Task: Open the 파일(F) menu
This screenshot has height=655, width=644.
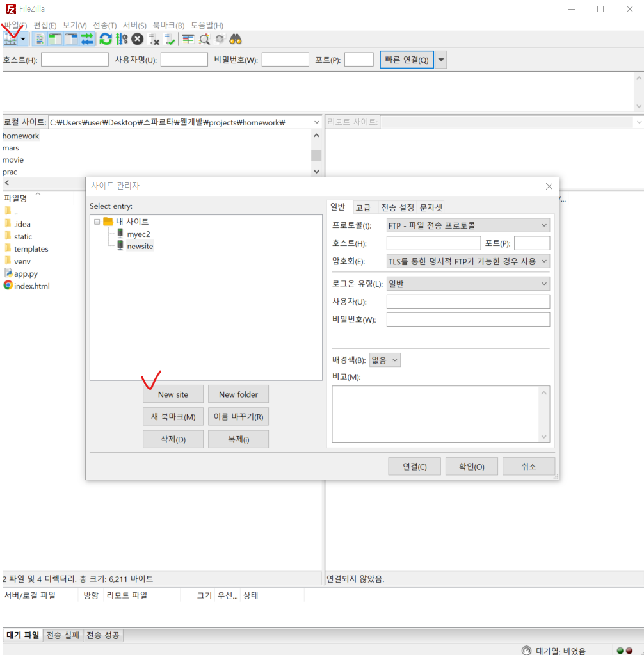Action: coord(15,26)
